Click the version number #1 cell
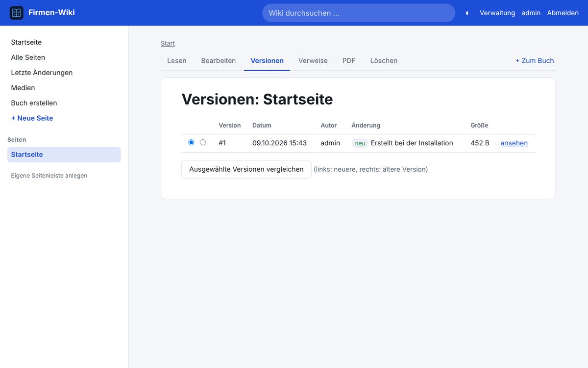 tap(222, 143)
